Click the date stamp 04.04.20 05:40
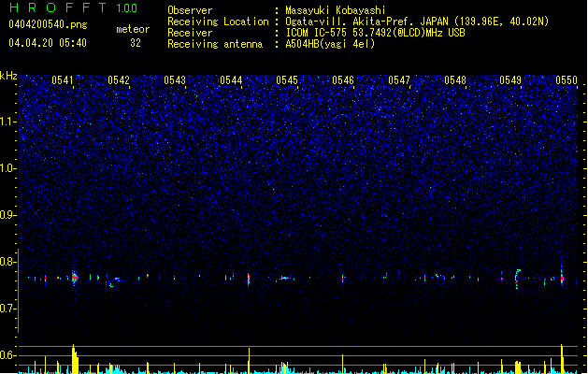 (x=48, y=43)
